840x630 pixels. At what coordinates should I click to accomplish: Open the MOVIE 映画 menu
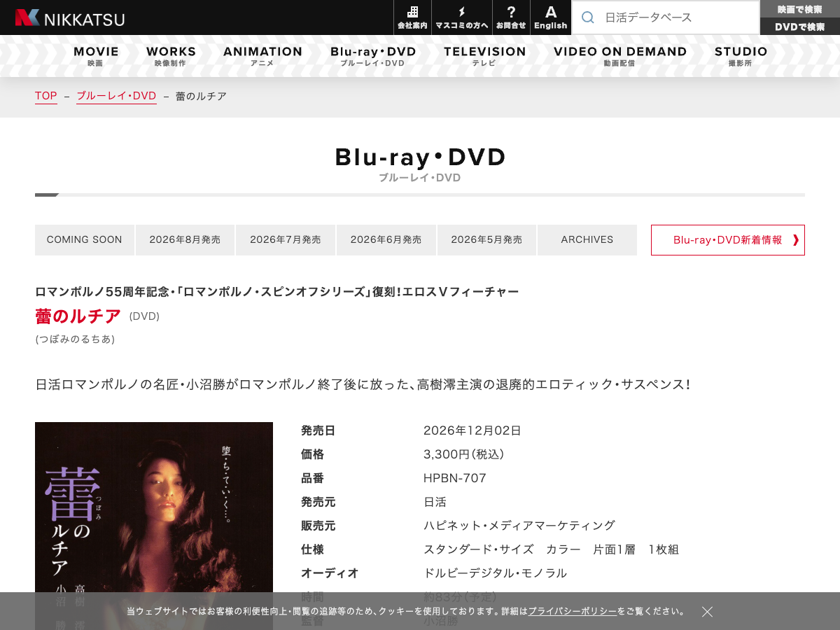[96, 56]
